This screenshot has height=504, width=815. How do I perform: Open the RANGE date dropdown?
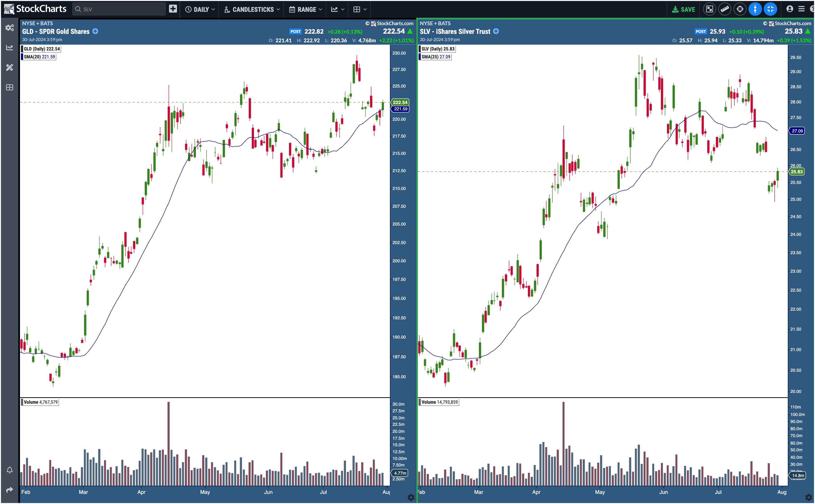coord(306,9)
